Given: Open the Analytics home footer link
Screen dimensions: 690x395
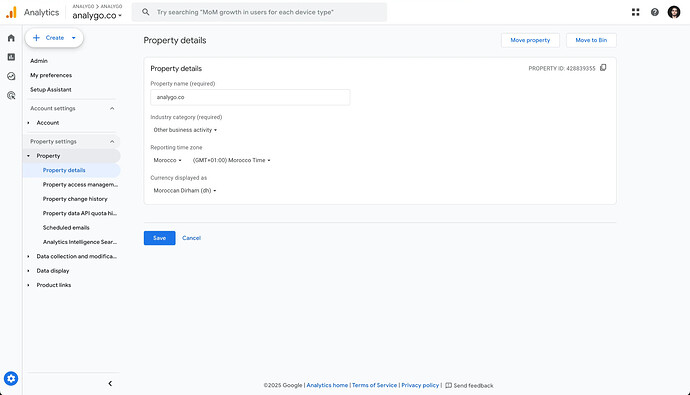Looking at the screenshot, I should (327, 385).
